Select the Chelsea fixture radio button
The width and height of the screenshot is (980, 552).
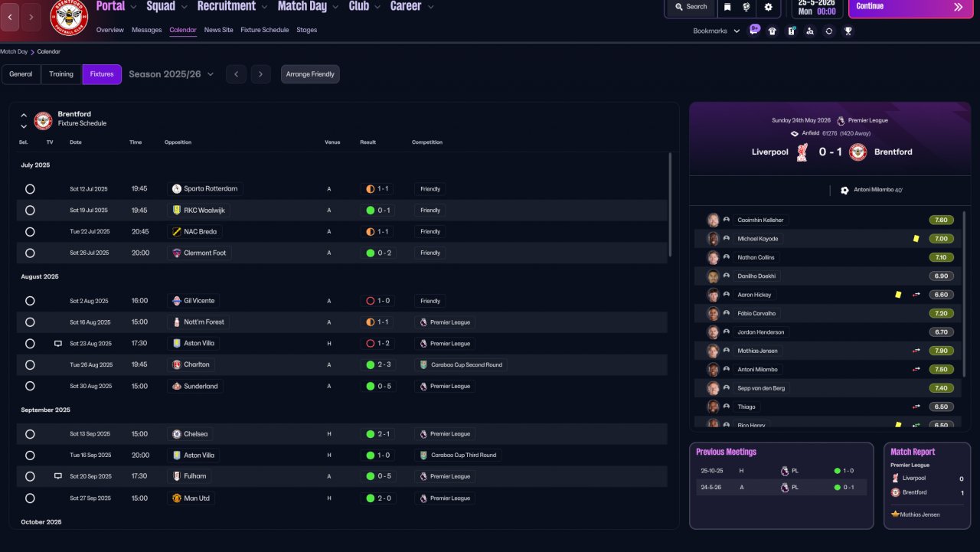(x=30, y=434)
